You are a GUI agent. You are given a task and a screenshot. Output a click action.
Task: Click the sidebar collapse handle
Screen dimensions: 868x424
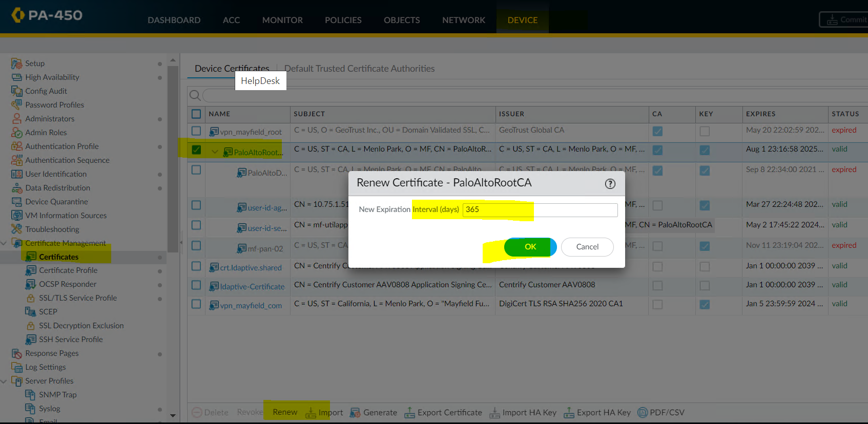pyautogui.click(x=181, y=243)
